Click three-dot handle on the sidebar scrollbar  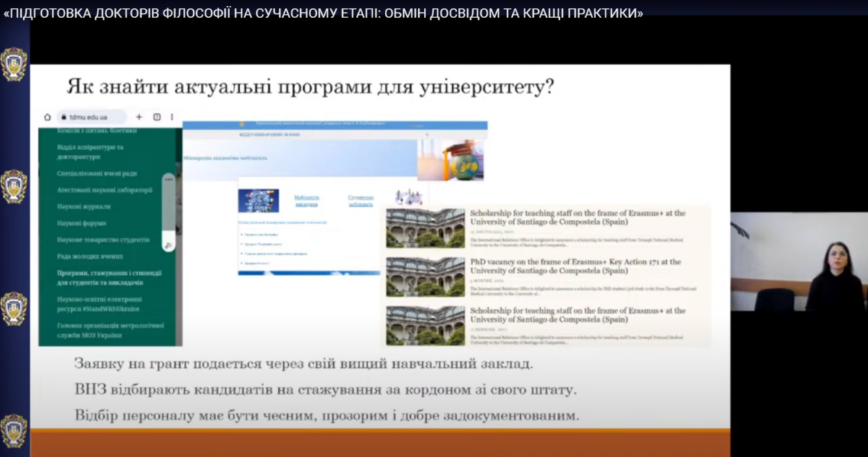(x=169, y=179)
